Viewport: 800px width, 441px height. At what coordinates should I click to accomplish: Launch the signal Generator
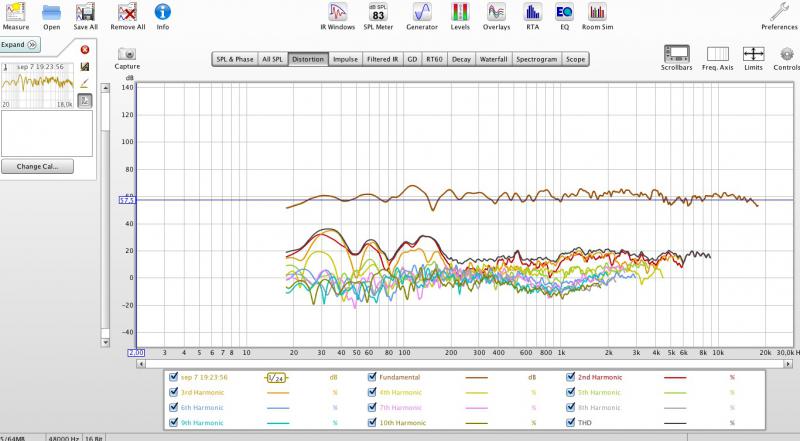422,16
